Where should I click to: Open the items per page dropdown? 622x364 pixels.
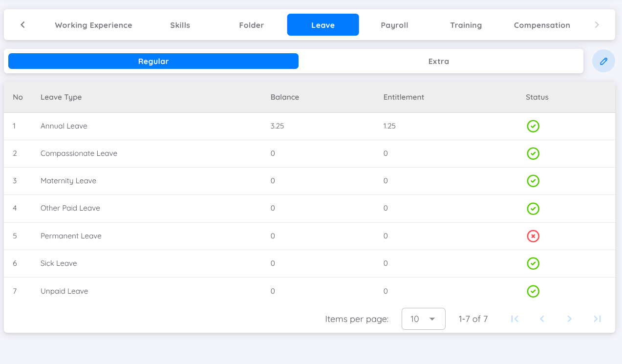[x=423, y=319]
